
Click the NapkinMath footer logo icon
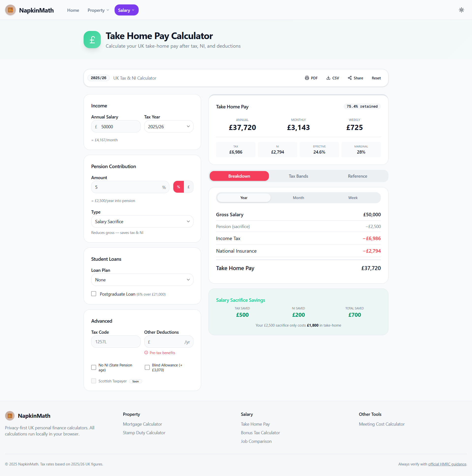(x=10, y=416)
